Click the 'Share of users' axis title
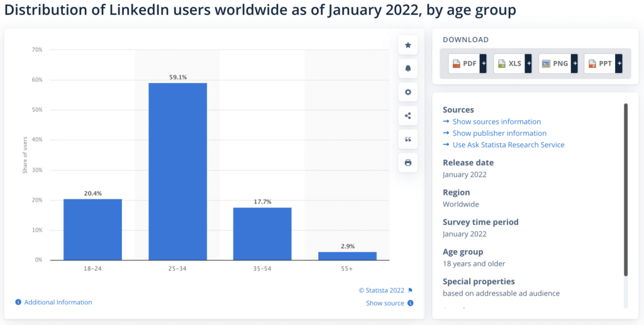Screen dimensions: 644x325 tap(25, 155)
